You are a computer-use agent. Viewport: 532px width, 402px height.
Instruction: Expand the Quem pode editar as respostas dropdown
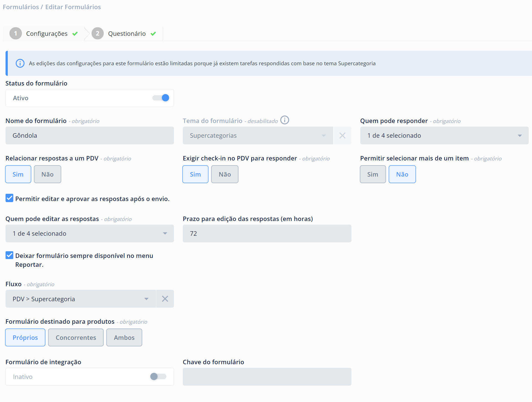[x=90, y=233]
